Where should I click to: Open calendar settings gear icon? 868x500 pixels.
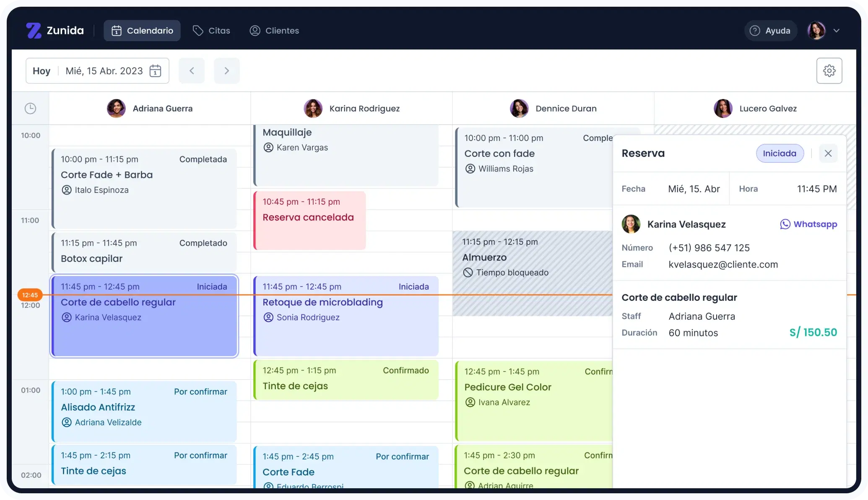(829, 71)
